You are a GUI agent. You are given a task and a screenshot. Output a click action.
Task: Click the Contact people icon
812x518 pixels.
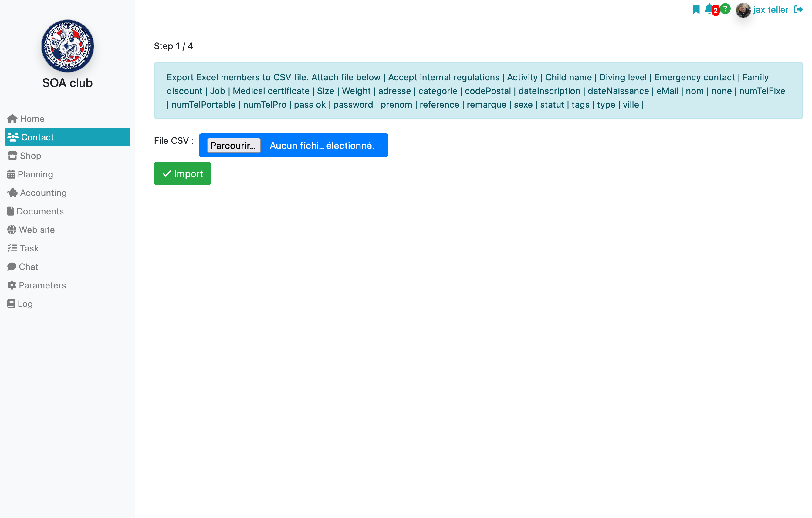click(x=13, y=137)
